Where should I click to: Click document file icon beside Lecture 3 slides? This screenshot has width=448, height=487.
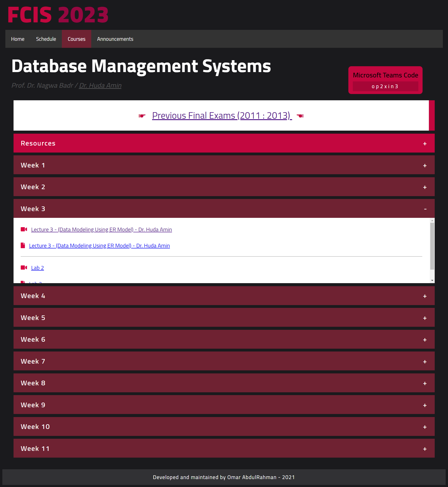(23, 245)
